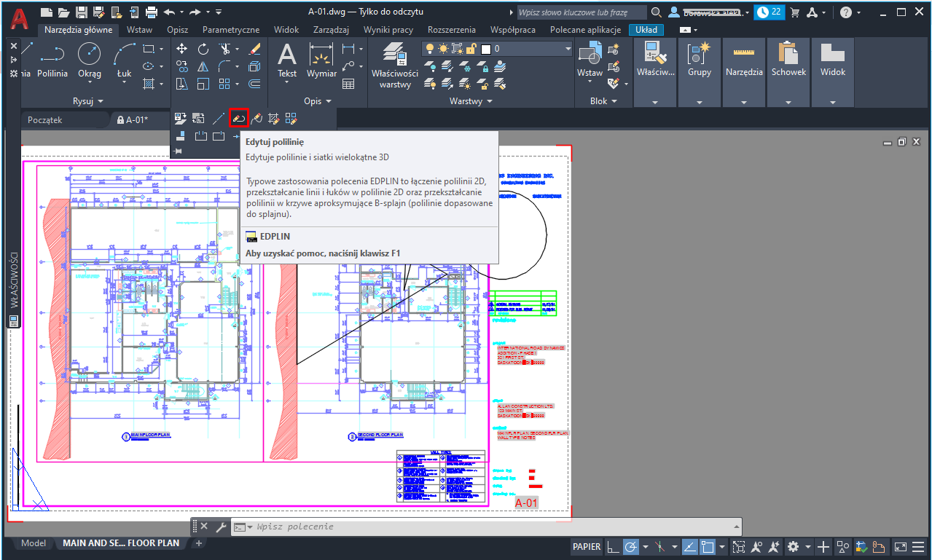This screenshot has width=932, height=560.
Task: Open the Początek file tab
Action: [45, 119]
